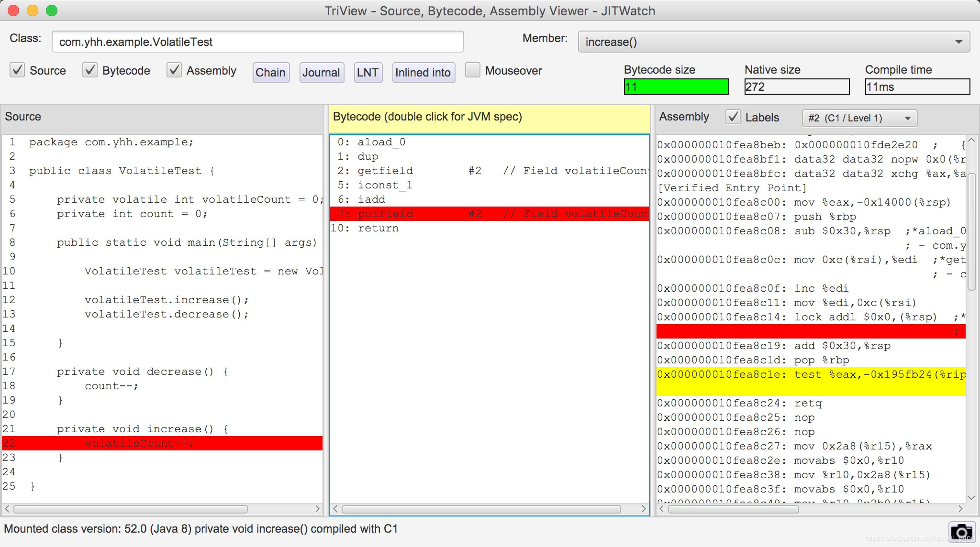Screen dimensions: 980x547
Task: Click the Inlined into button
Action: click(x=423, y=73)
